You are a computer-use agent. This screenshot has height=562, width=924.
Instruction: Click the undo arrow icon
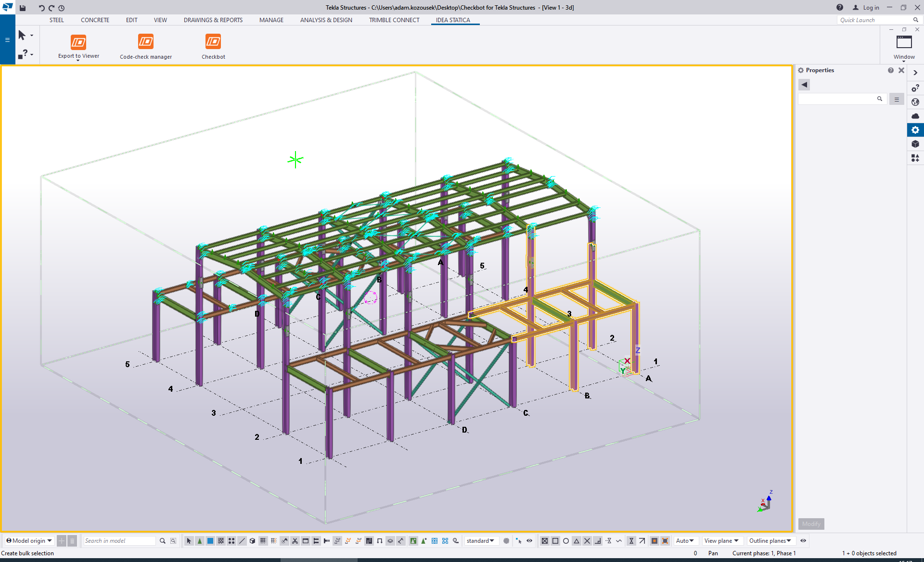(x=41, y=8)
